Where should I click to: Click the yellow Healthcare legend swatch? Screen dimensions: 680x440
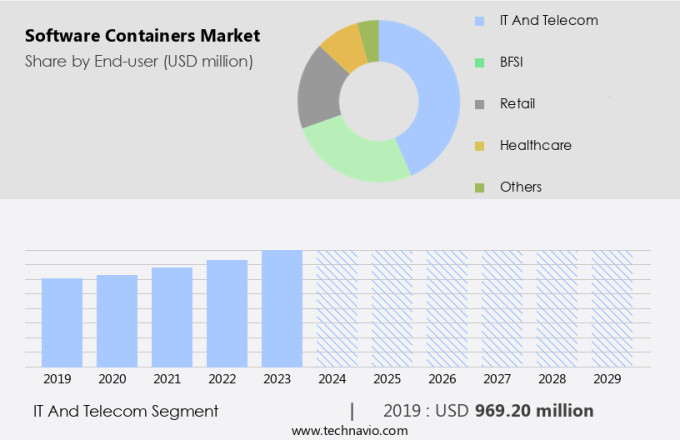(x=480, y=146)
